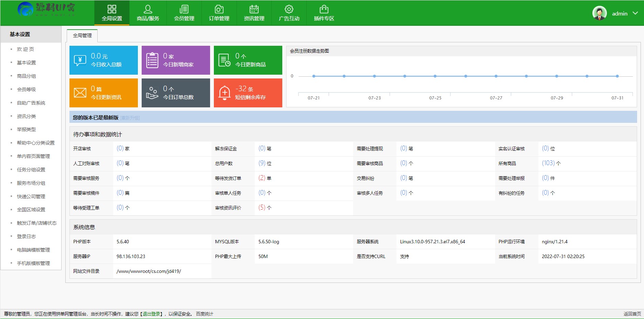This screenshot has height=319, width=644.
Task: Click the 会员管理 document icon
Action: [184, 9]
